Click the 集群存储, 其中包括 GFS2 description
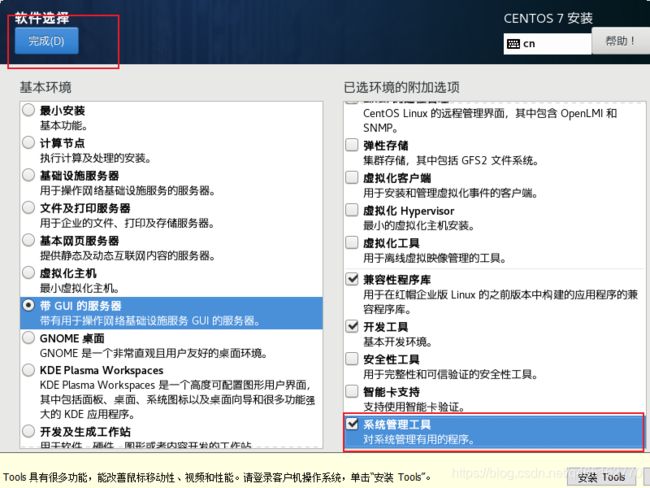The height and width of the screenshot is (488, 650). click(x=451, y=160)
